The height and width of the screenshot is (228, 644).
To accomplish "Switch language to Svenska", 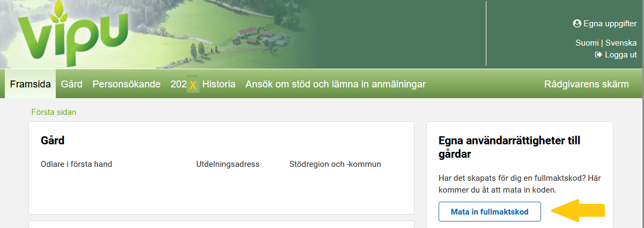I will [x=621, y=43].
